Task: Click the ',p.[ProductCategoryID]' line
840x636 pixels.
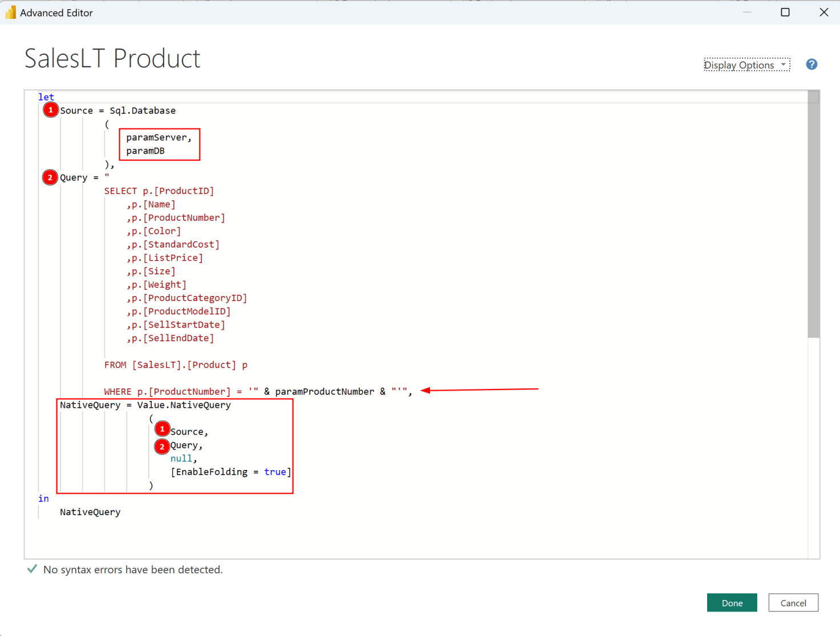Action: point(186,298)
